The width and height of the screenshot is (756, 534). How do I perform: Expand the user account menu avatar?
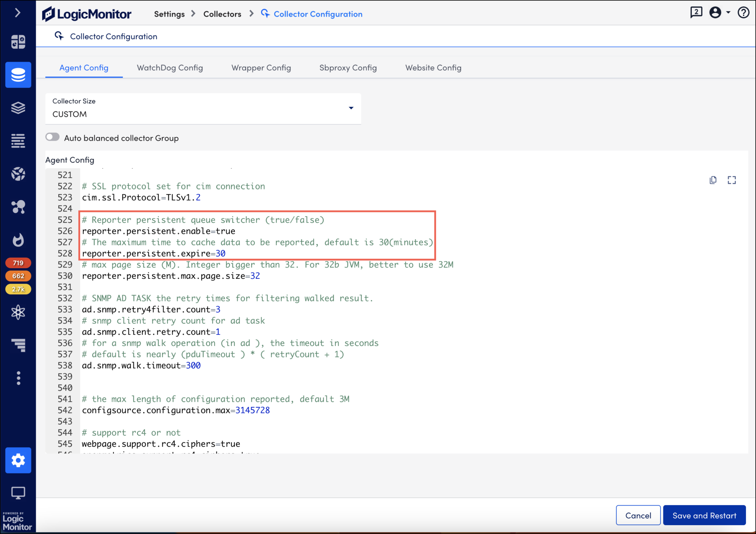point(716,12)
